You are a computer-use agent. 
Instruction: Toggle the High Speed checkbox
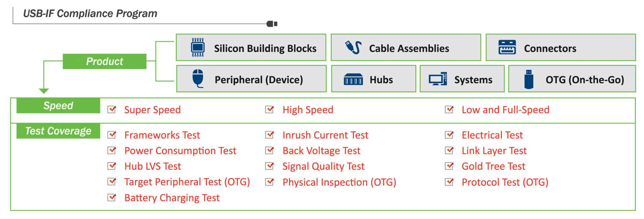pos(270,109)
